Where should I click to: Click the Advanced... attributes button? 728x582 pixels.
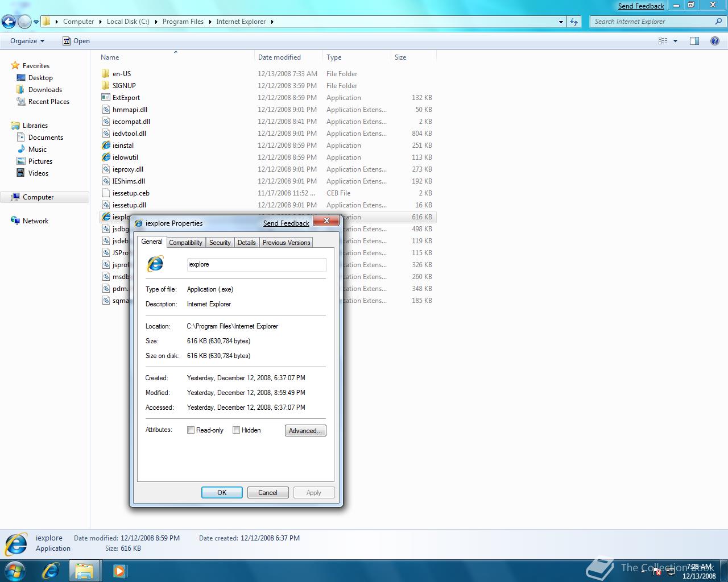305,431
